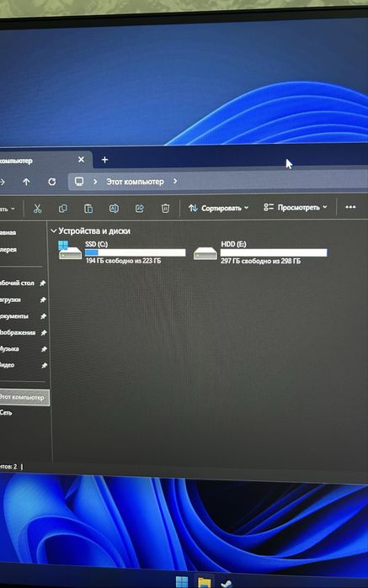Unpin Desktop (Рабочий стол) pin icon

click(43, 283)
